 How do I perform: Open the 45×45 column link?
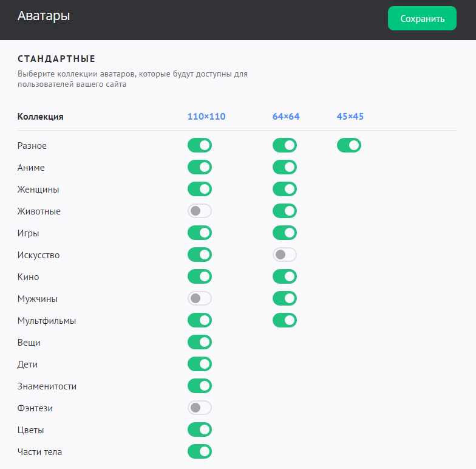pos(350,117)
